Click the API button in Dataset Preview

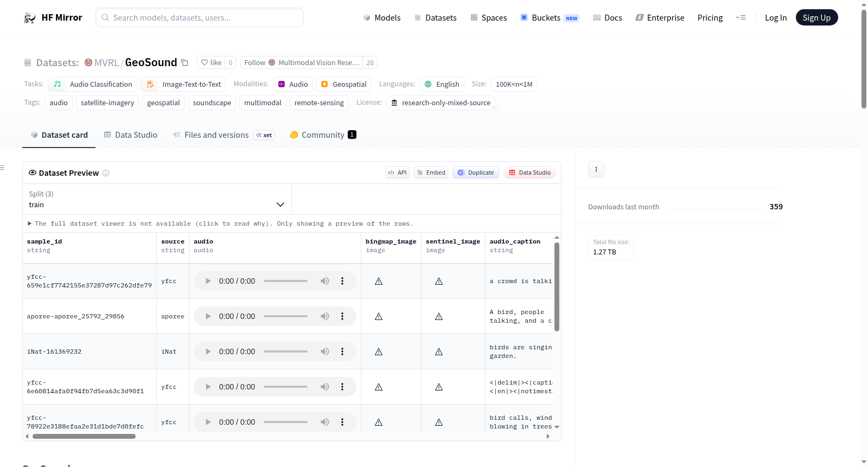pos(397,172)
